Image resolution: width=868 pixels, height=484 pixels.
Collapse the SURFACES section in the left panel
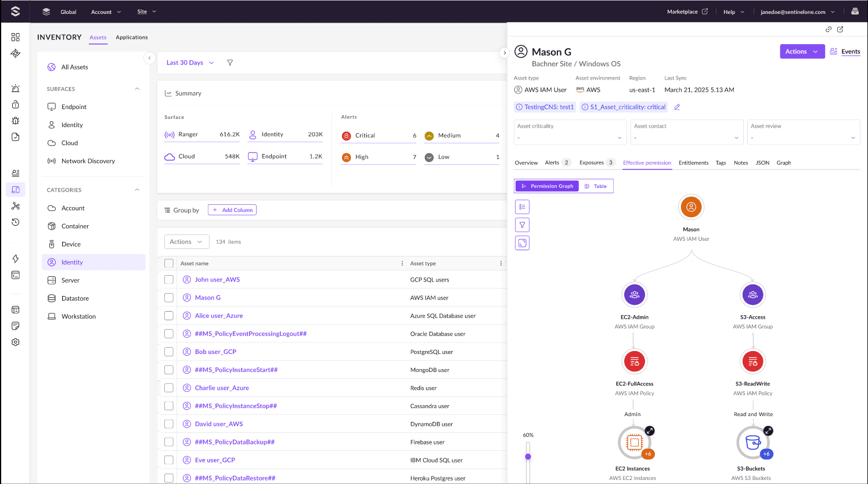136,89
